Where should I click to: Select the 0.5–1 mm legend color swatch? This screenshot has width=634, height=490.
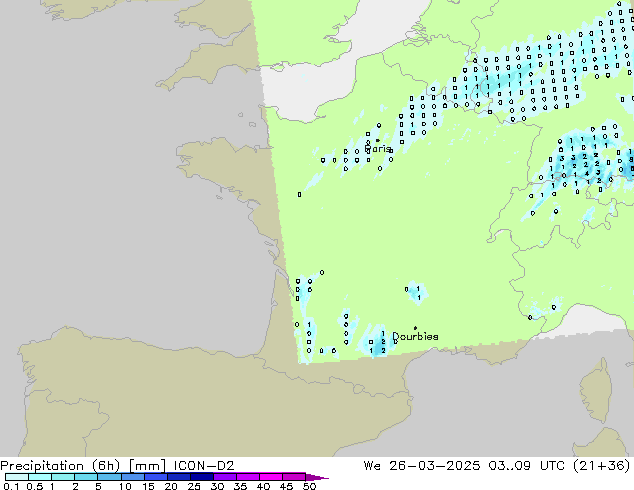coord(40,477)
